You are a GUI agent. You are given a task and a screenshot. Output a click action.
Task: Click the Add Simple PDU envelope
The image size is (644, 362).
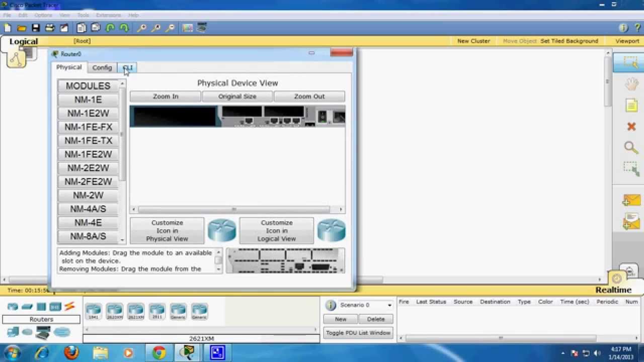(631, 200)
